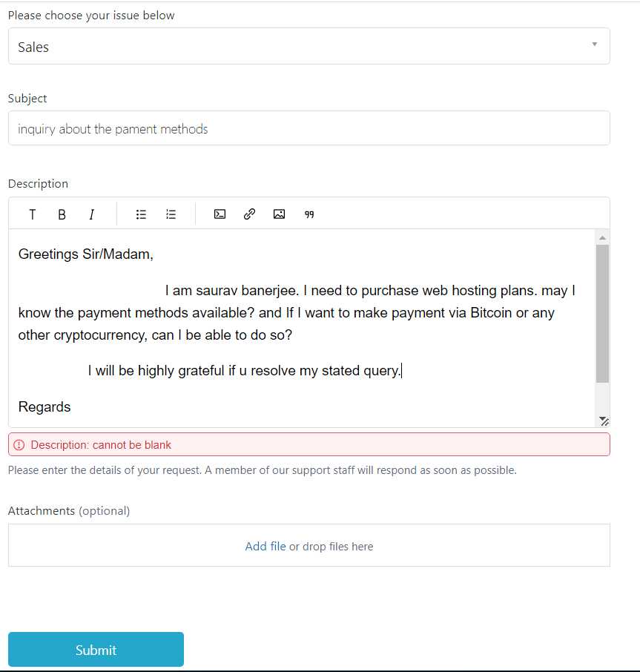The image size is (640, 672).
Task: Click the dropdown arrow beside Sales
Action: (595, 45)
